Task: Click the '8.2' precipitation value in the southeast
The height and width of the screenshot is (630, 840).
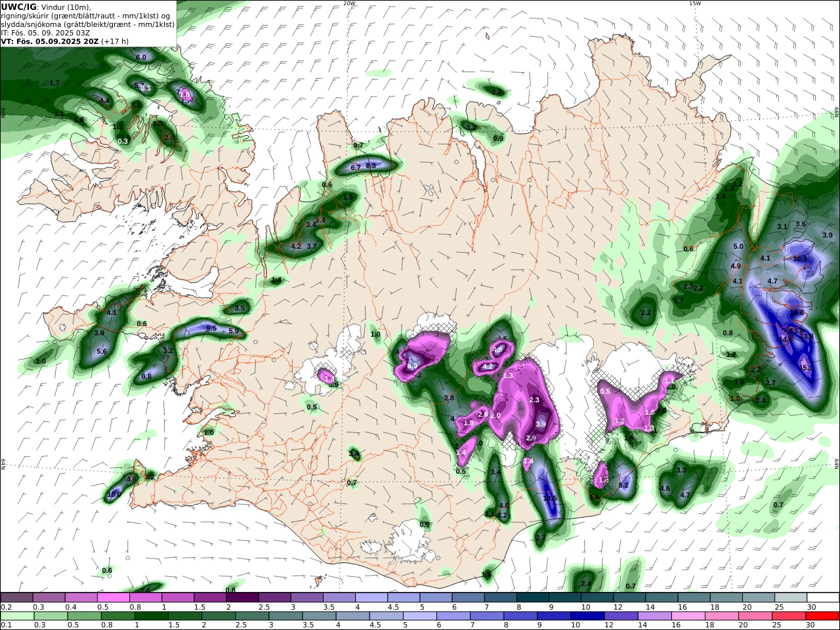Action: [x=624, y=486]
